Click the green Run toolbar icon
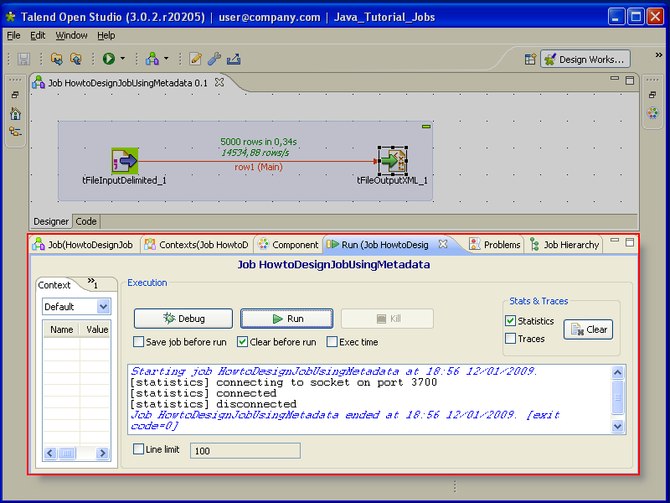Image resolution: width=670 pixels, height=503 pixels. [x=107, y=59]
